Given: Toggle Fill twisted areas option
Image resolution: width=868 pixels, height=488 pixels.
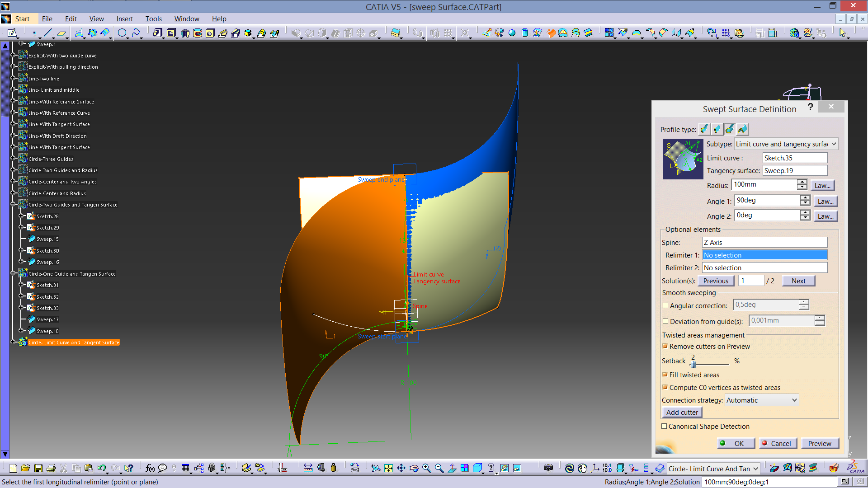Looking at the screenshot, I should 665,375.
